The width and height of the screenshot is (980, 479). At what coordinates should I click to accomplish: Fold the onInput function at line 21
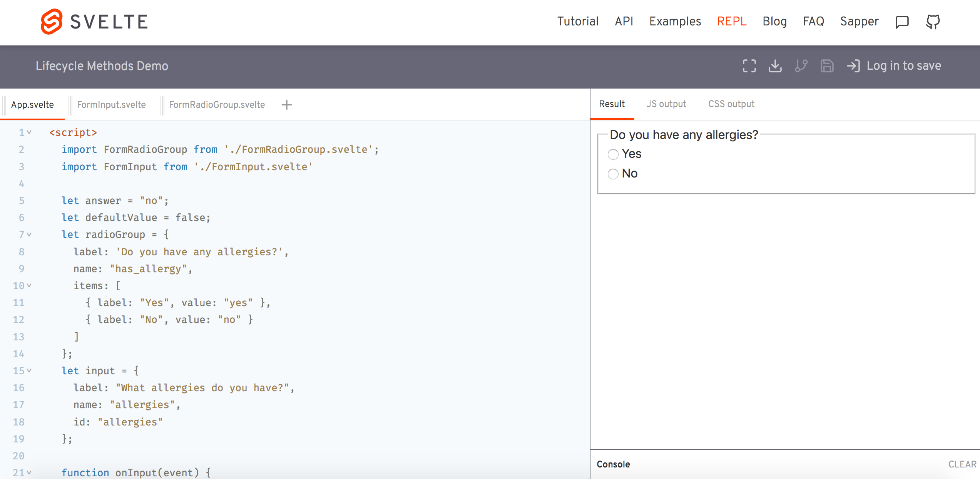(x=29, y=473)
